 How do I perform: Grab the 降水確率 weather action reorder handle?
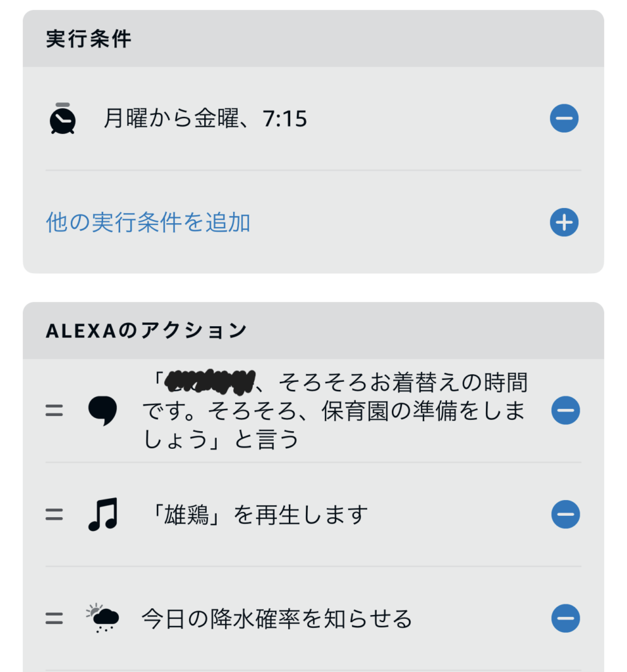[x=54, y=618]
